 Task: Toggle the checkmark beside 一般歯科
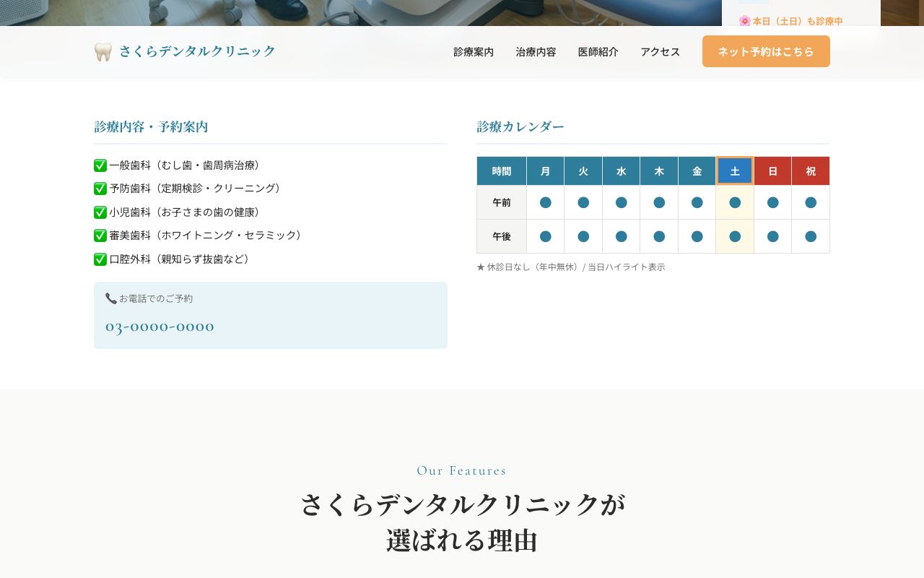coord(100,165)
